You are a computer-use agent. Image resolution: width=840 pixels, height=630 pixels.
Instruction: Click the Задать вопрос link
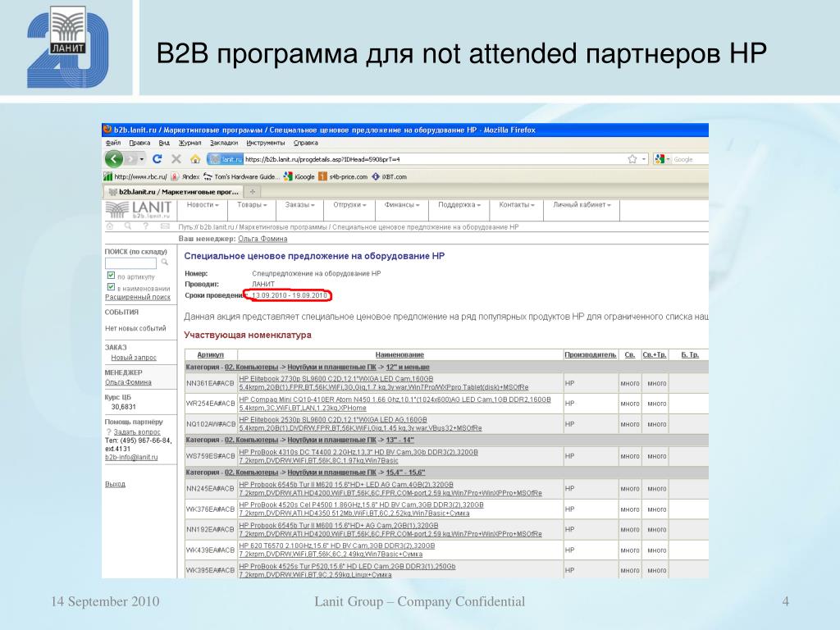pos(137,431)
